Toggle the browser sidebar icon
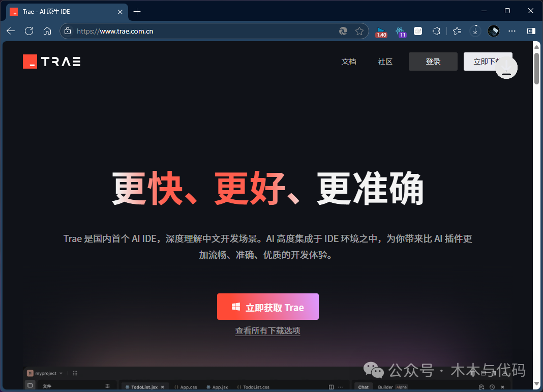 coord(531,31)
